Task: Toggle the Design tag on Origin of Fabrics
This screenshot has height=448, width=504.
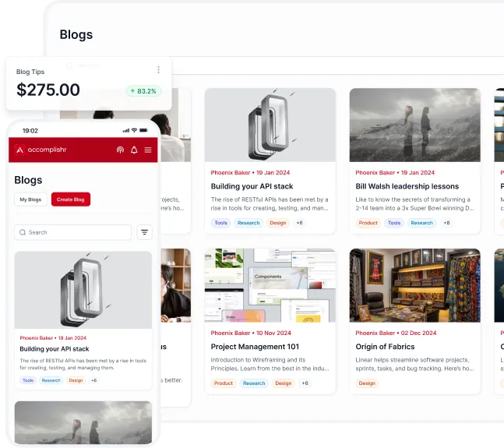Action: point(366,383)
